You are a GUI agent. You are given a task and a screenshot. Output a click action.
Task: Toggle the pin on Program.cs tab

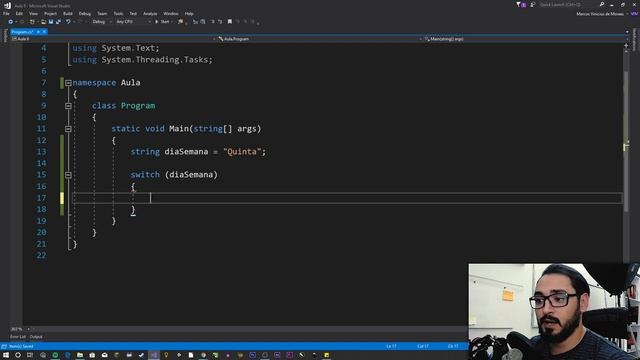(x=38, y=32)
